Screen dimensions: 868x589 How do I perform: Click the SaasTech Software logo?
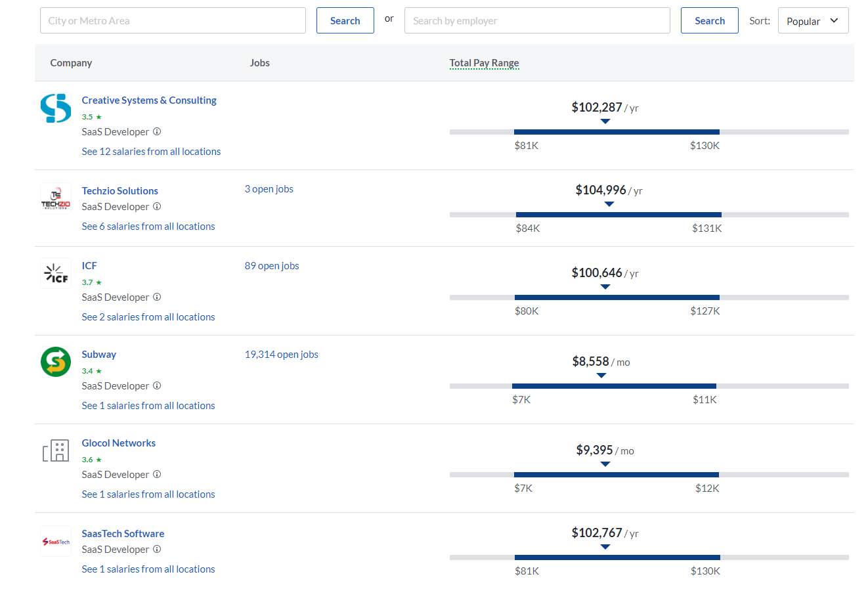[x=56, y=542]
